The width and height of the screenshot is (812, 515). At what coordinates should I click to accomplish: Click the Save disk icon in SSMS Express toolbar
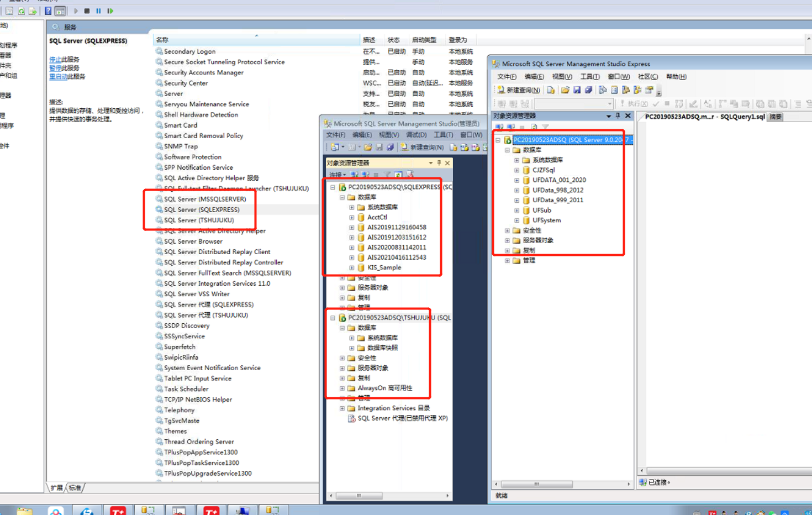click(x=577, y=90)
